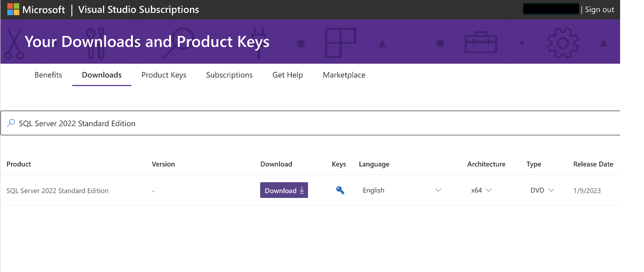This screenshot has width=644, height=272.
Task: Click the Release Date column header
Action: (593, 164)
